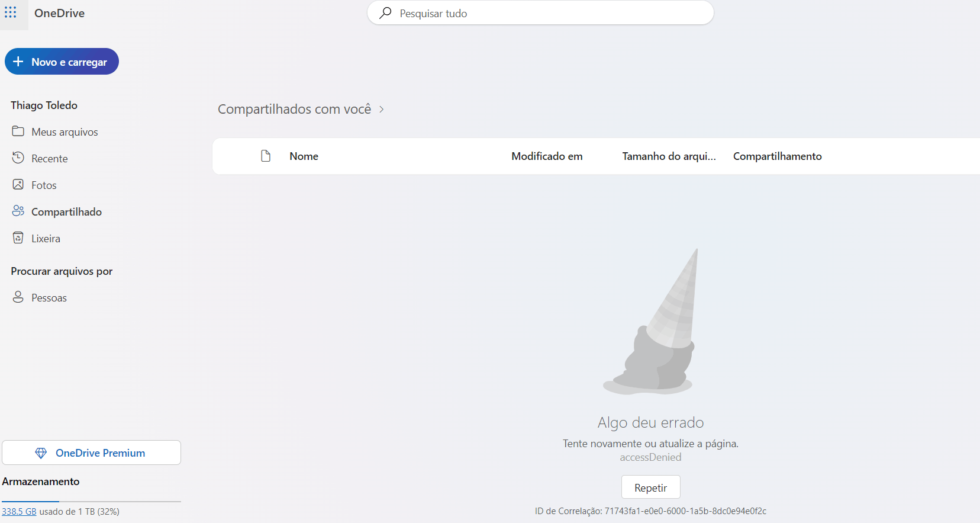Click the storage usage progress bar

coord(92,501)
